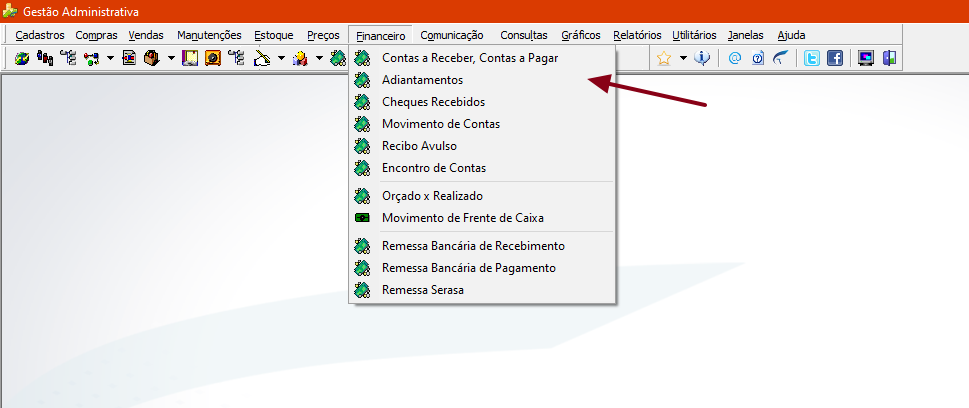
Task: Choose Remessa Serasa menu entry
Action: (482, 289)
